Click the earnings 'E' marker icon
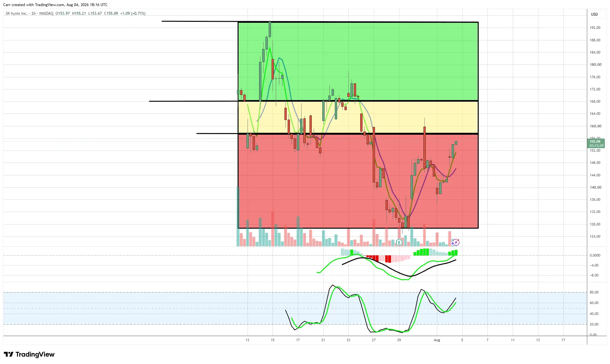Image resolution: width=610 pixels, height=364 pixels. (x=399, y=242)
